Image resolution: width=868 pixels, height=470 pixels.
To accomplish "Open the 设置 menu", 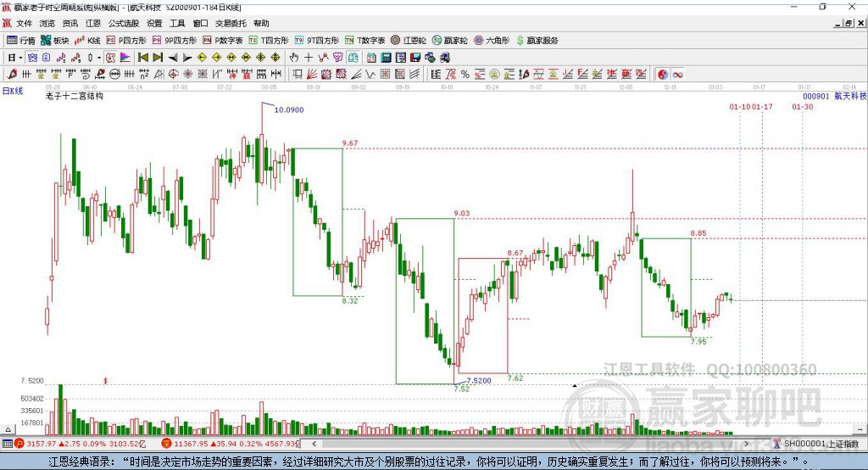I will tap(154, 23).
